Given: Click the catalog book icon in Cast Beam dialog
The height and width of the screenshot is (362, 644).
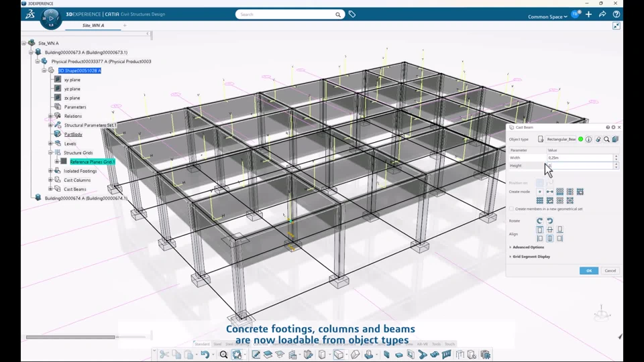Looking at the screenshot, I should point(615,139).
